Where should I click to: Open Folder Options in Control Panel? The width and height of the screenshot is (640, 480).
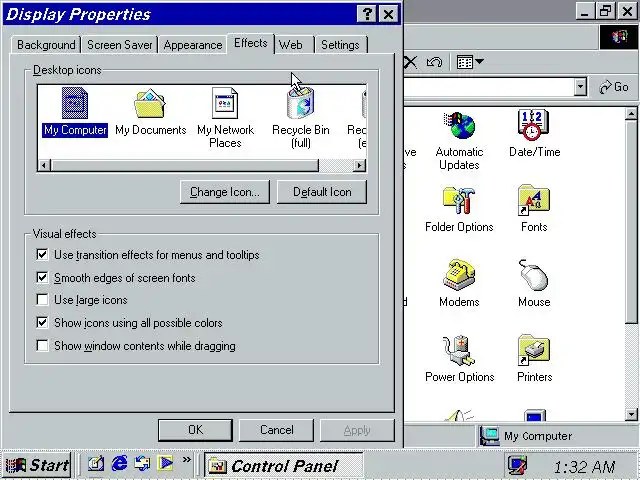click(x=459, y=209)
